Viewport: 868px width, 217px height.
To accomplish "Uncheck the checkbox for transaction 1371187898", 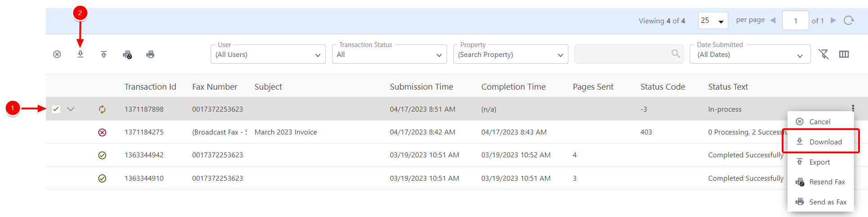I will coord(56,109).
